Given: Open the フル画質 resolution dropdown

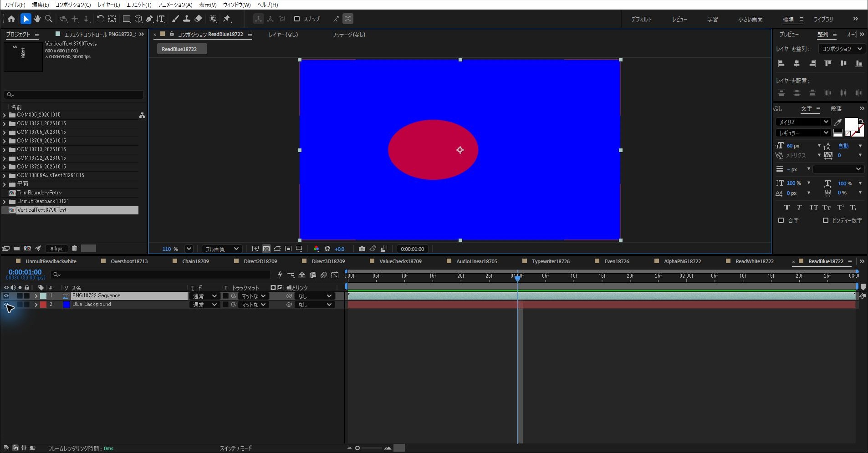Looking at the screenshot, I should (x=221, y=249).
